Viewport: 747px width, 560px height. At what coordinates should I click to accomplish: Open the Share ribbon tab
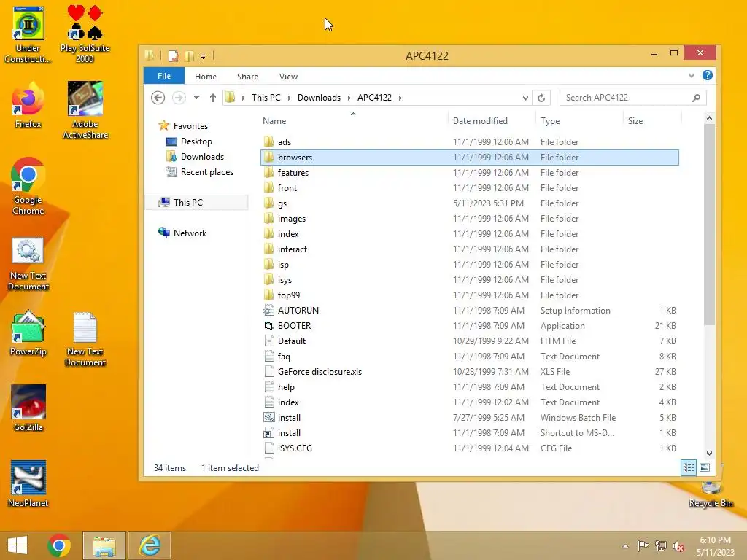pyautogui.click(x=247, y=77)
